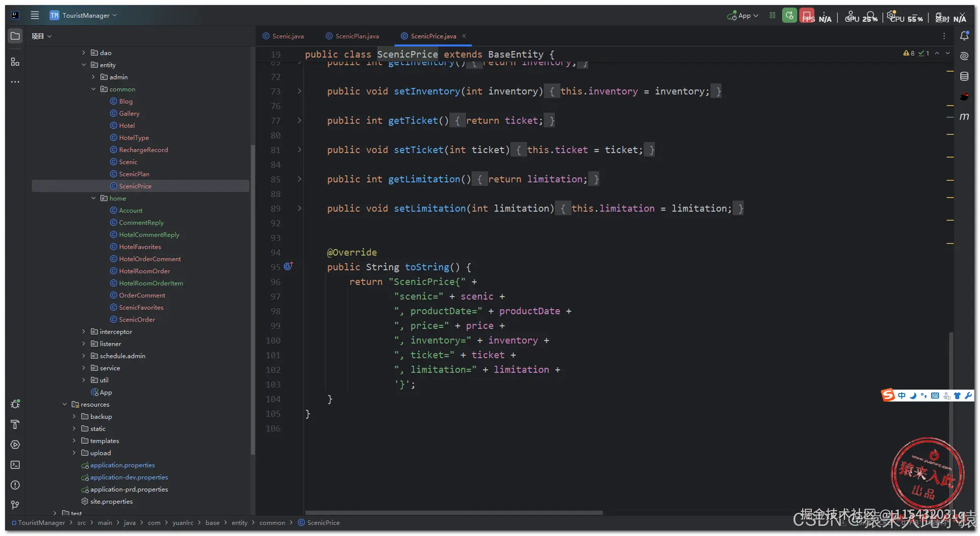Select the site.properties file
The image size is (980, 536).
click(x=111, y=501)
